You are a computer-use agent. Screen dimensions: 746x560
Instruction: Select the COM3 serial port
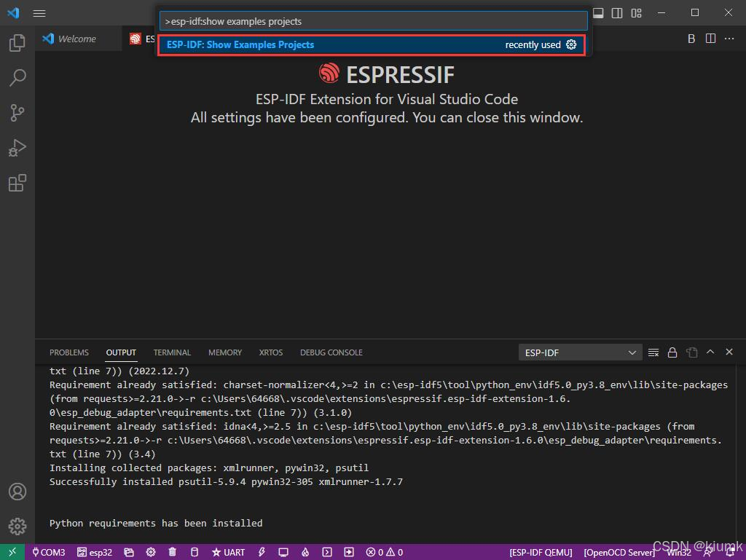point(48,553)
